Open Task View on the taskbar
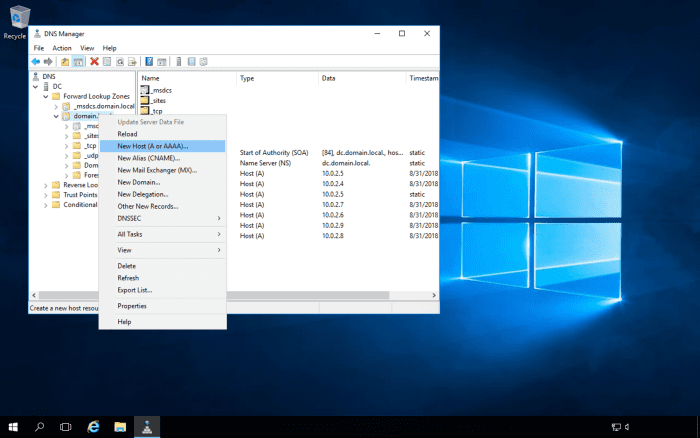 (x=66, y=427)
